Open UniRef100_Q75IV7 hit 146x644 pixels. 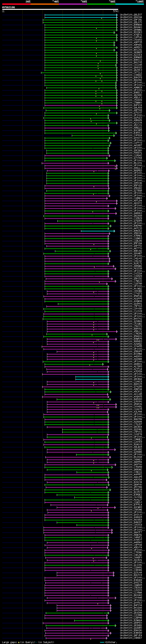click(x=131, y=113)
